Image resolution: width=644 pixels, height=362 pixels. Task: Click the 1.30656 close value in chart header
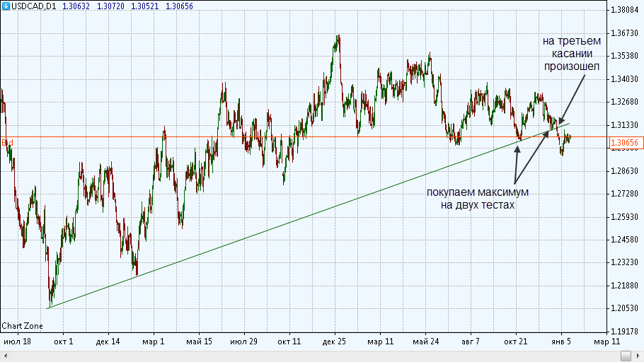coord(179,6)
